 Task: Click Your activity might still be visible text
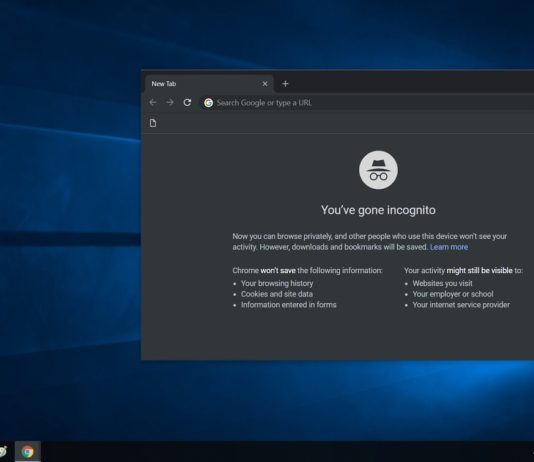463,271
